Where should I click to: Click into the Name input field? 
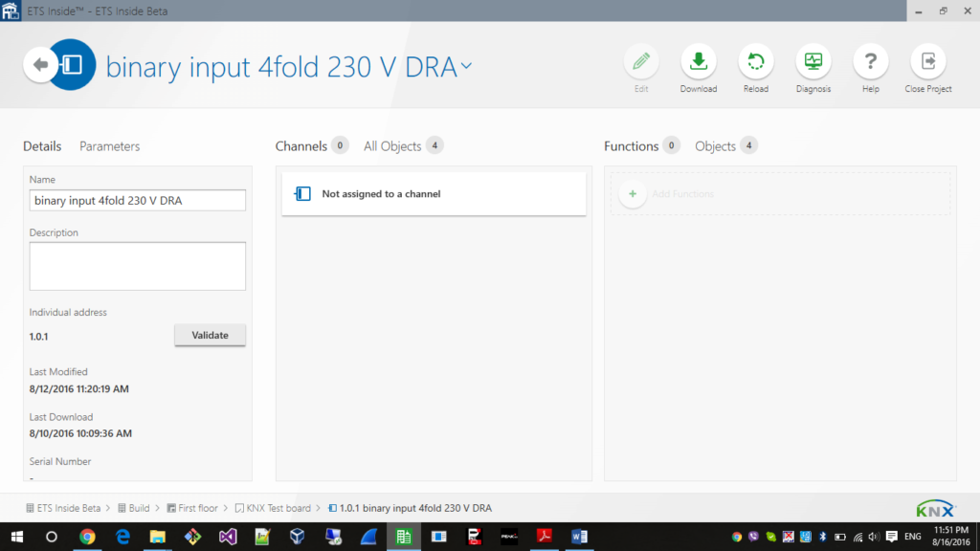pyautogui.click(x=138, y=201)
